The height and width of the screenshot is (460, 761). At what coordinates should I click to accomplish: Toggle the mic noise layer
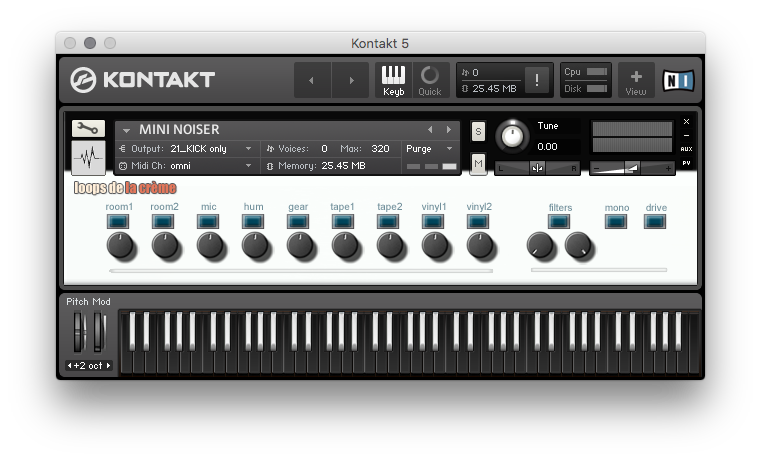point(208,222)
